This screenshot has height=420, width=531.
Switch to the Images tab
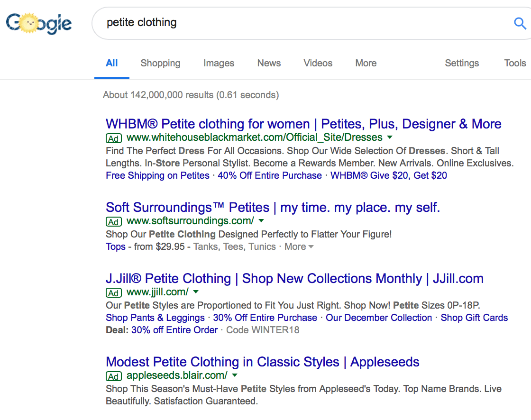[x=219, y=63]
